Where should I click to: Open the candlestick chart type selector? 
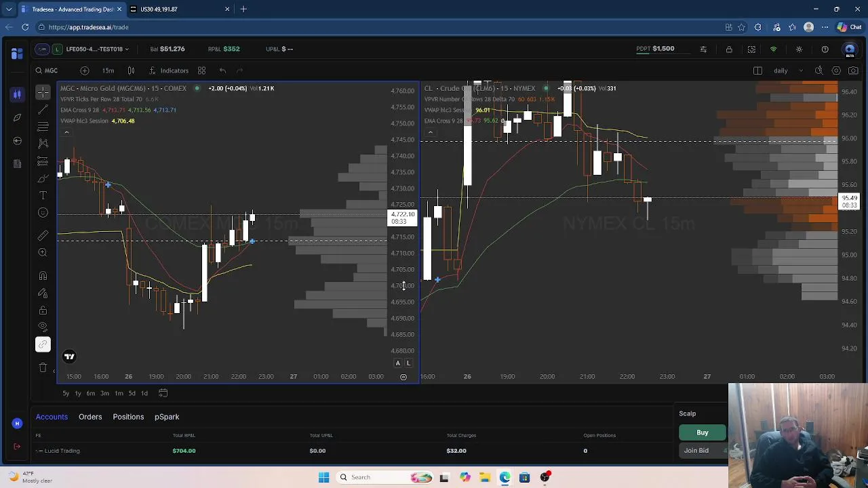point(131,70)
